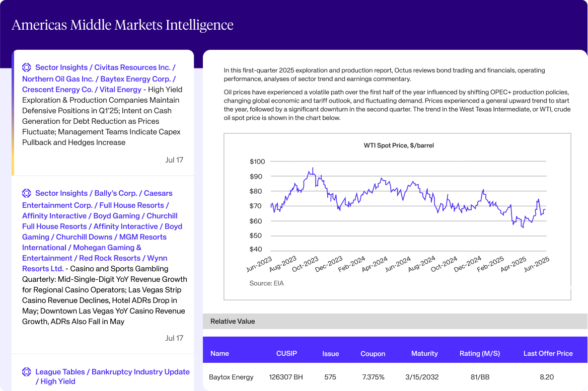This screenshot has height=391, width=588.
Task: Click the Source: EIA attribution on the chart
Action: point(265,283)
